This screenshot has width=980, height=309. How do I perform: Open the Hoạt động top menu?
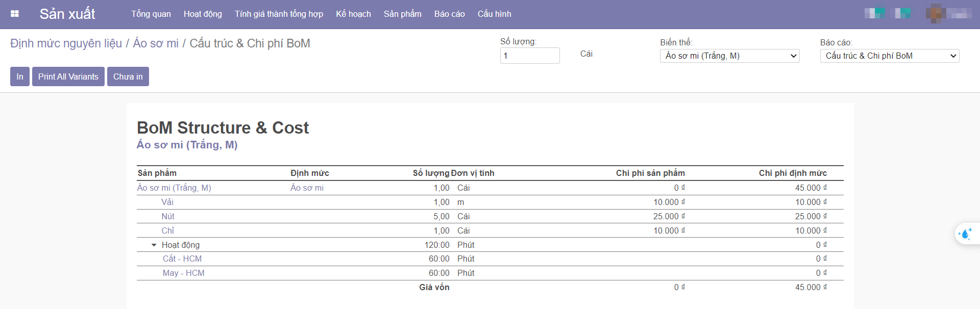click(x=203, y=14)
